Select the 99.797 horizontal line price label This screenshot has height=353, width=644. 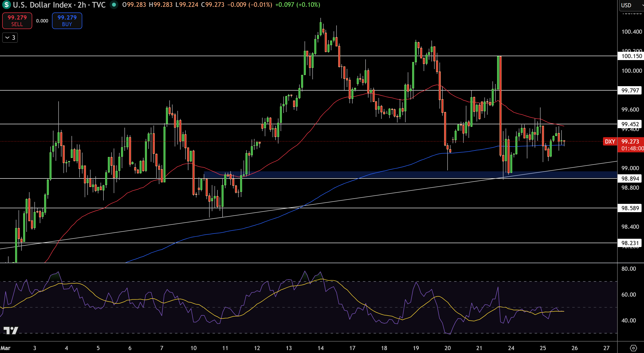tap(630, 90)
